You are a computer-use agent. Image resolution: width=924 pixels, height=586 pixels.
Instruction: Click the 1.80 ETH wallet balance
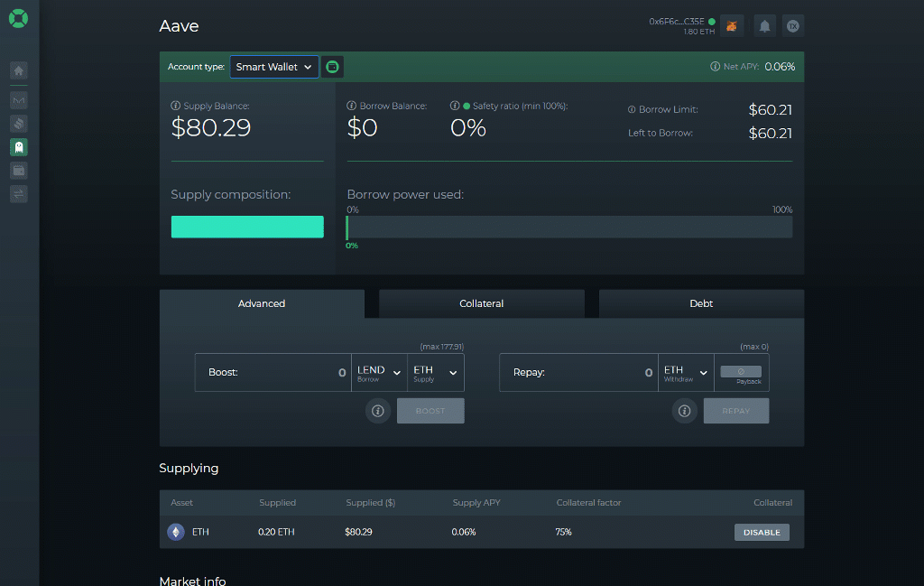699,32
